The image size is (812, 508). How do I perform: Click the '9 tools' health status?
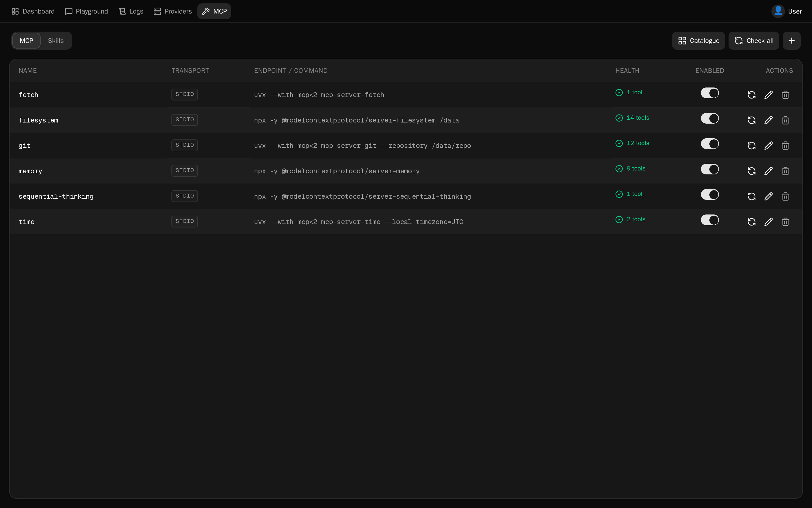coord(630,169)
